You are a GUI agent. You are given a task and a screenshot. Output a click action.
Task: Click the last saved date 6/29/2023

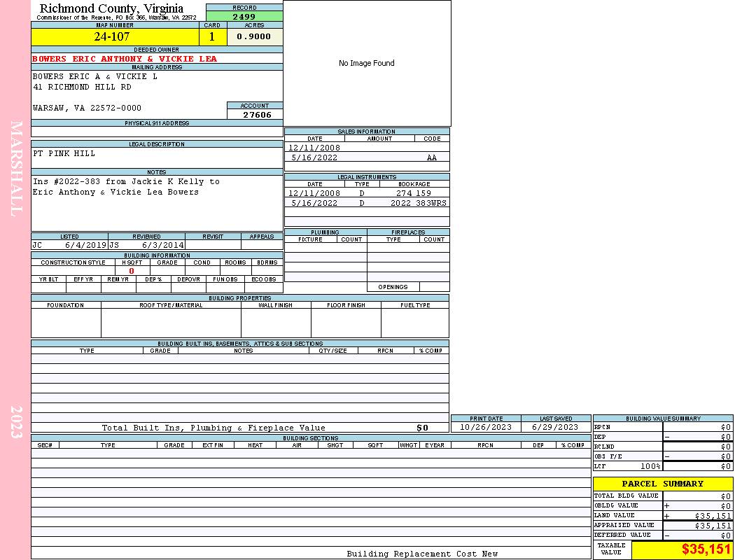(555, 427)
